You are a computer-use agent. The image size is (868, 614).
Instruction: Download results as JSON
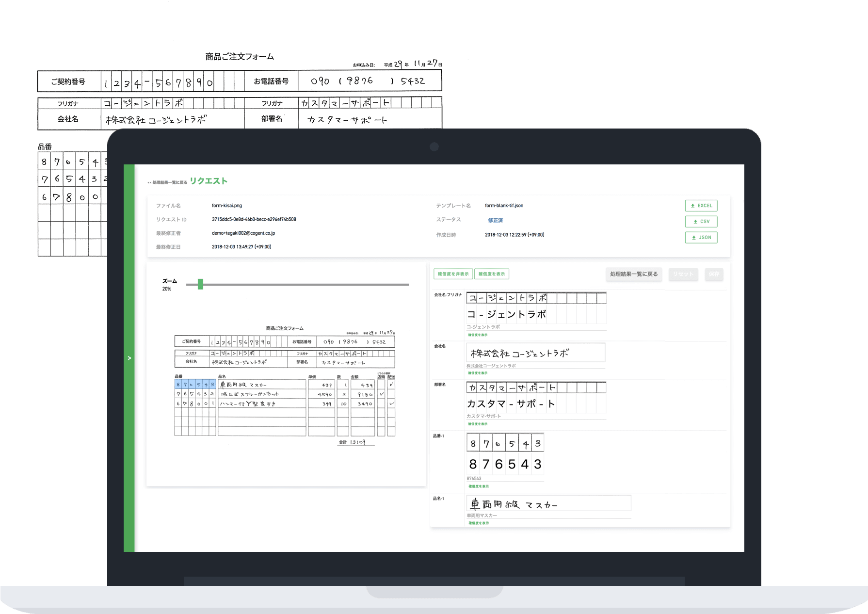click(701, 238)
